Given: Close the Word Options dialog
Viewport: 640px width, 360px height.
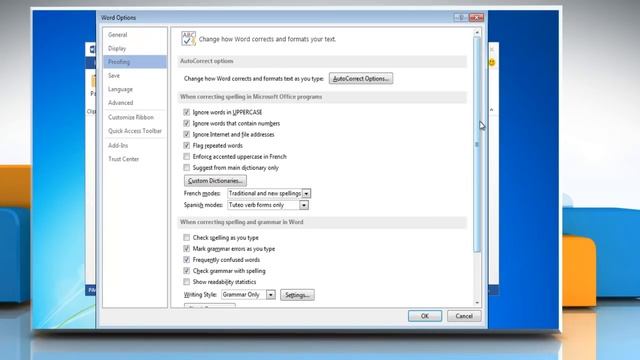Looking at the screenshot, I should (x=476, y=18).
